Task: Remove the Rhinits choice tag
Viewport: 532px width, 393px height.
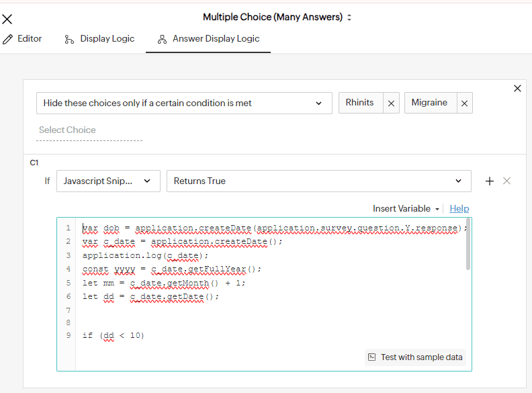Action: [x=392, y=103]
